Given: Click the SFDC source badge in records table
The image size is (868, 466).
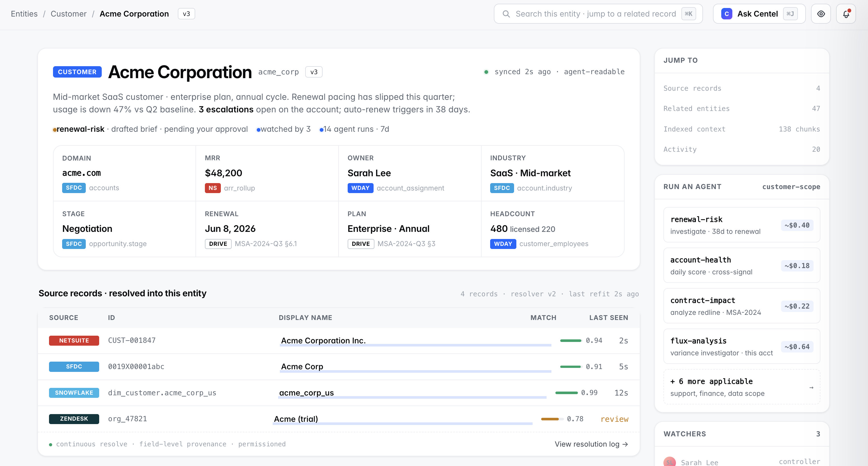Looking at the screenshot, I should (74, 366).
